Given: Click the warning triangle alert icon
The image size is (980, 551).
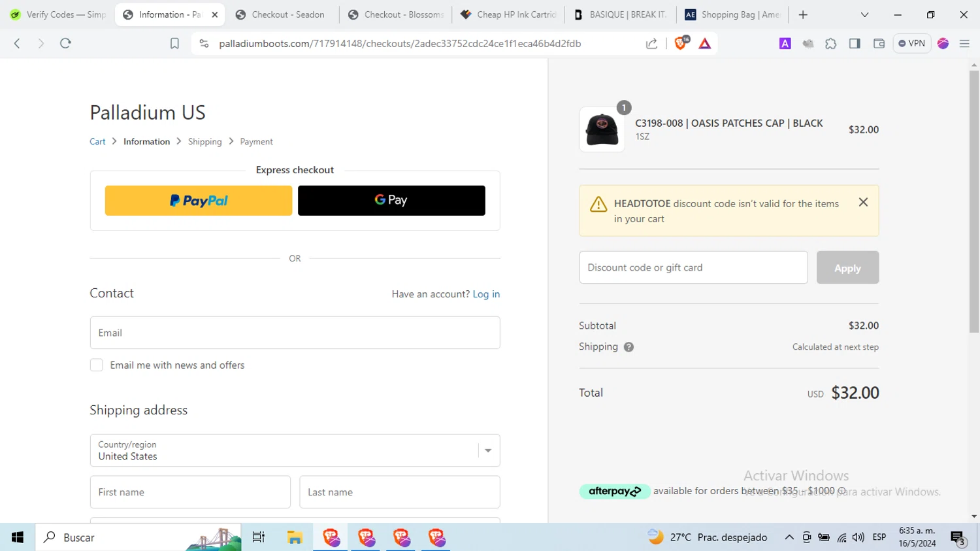Looking at the screenshot, I should click(598, 205).
